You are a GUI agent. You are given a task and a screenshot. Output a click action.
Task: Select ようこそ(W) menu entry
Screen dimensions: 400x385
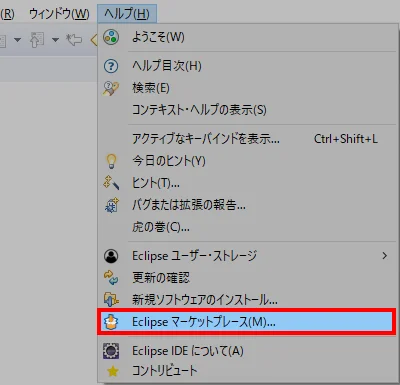(247, 37)
